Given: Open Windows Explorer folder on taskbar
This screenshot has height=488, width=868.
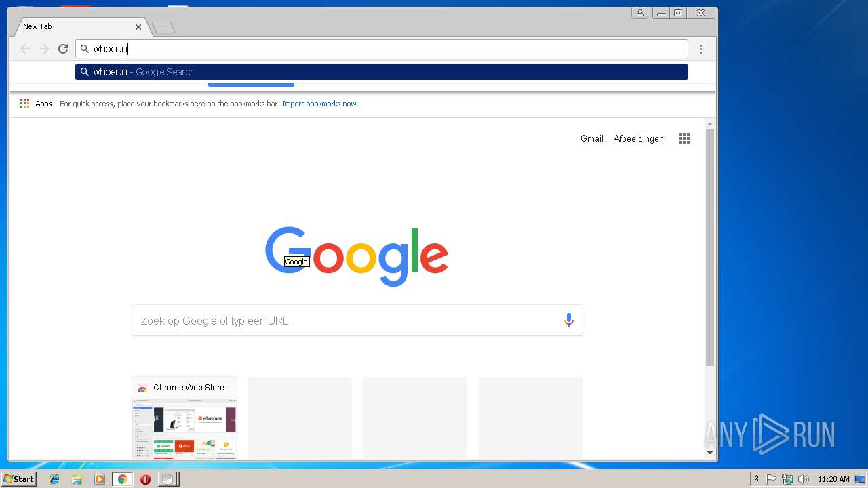Looking at the screenshot, I should point(77,479).
